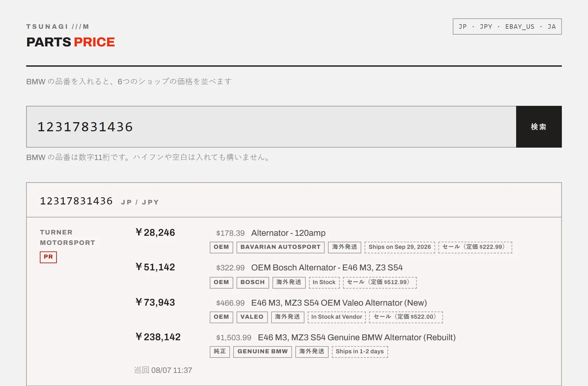Click セール (定価 $512.99) sale tag
The height and width of the screenshot is (386, 588).
click(380, 282)
